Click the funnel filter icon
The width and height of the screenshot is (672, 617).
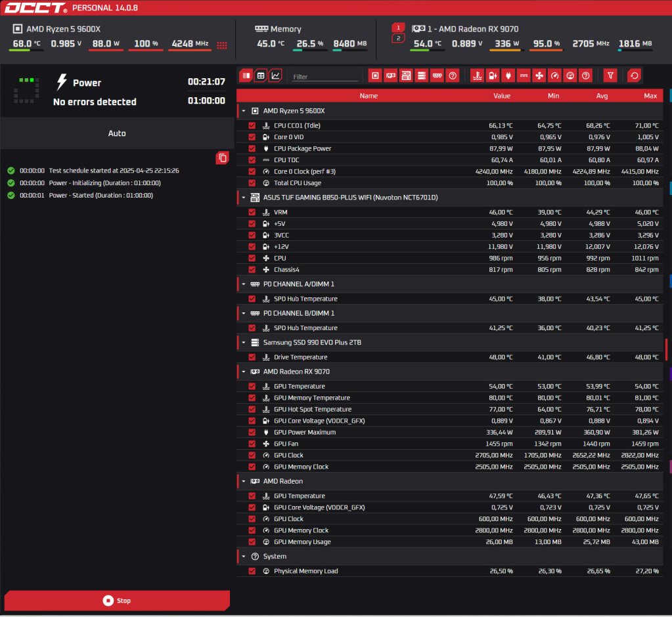(610, 75)
